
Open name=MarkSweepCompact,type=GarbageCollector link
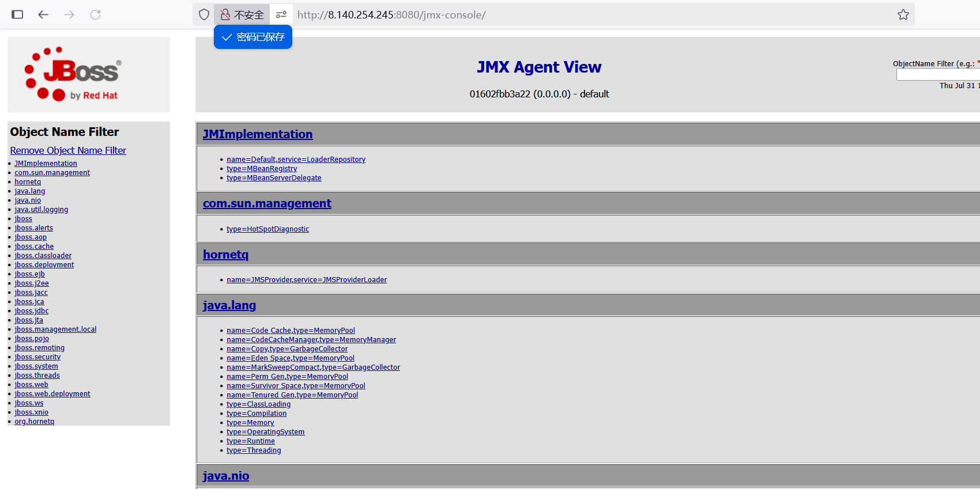[313, 367]
